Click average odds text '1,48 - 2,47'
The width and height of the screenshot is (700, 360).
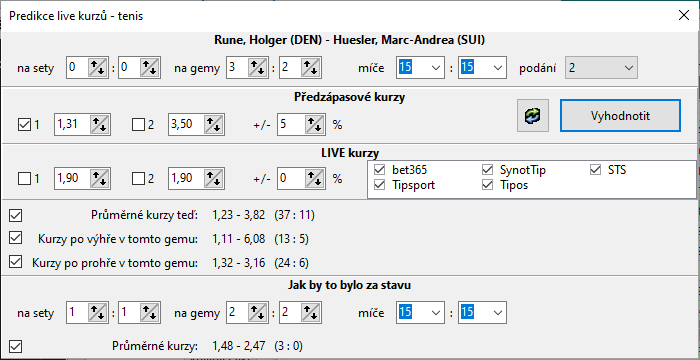click(239, 346)
